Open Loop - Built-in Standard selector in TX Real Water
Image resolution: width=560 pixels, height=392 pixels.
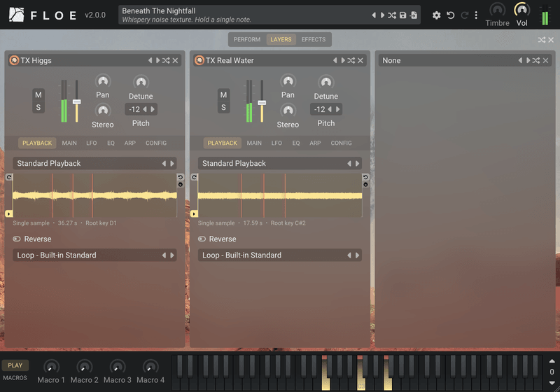coord(280,255)
